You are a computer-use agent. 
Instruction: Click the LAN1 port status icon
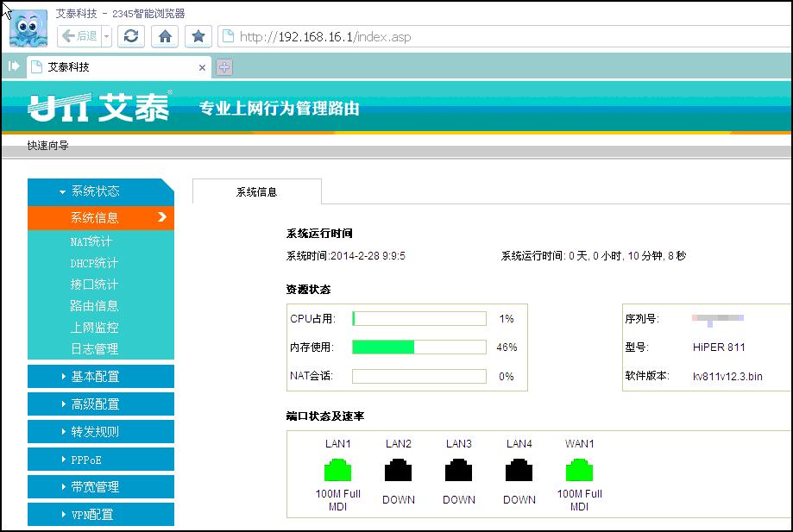(338, 470)
